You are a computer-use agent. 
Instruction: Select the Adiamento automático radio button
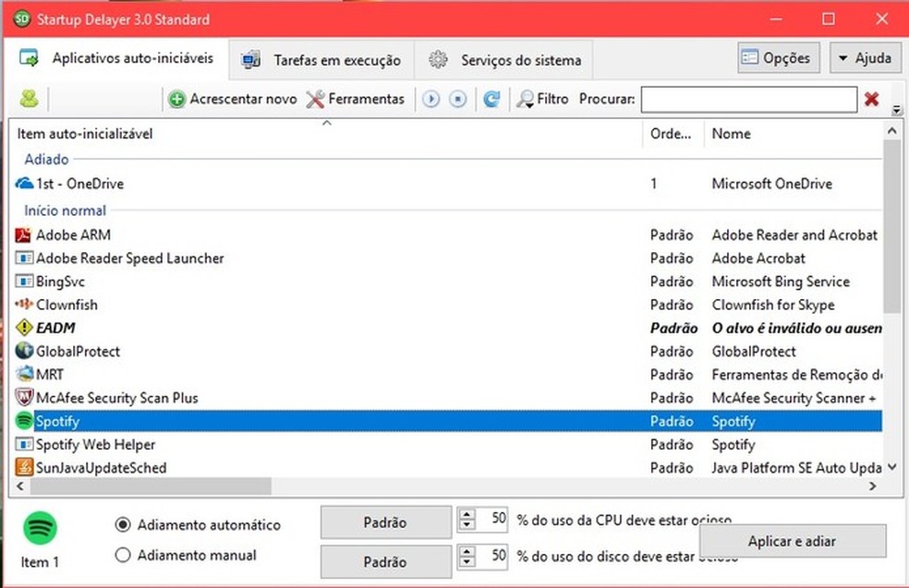tap(123, 524)
